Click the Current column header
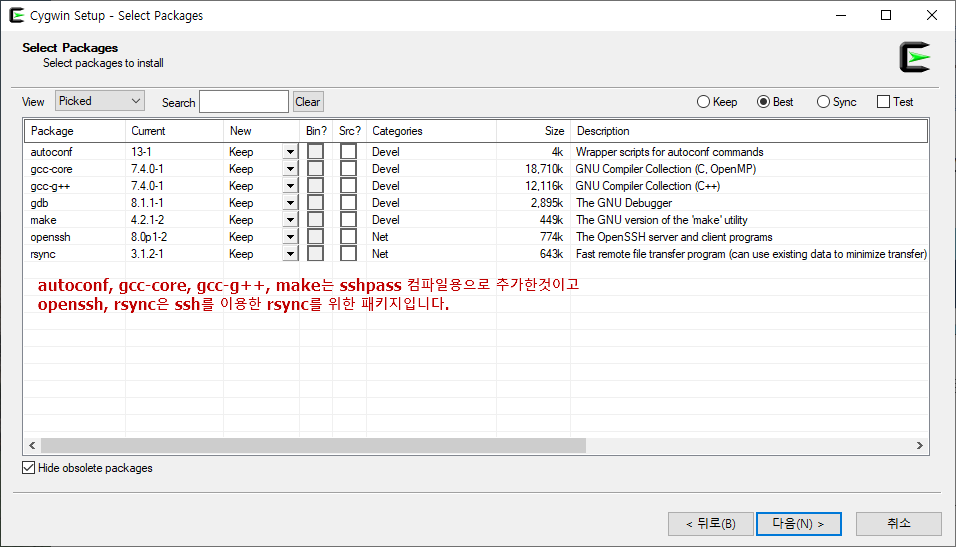956x547 pixels. [x=174, y=131]
